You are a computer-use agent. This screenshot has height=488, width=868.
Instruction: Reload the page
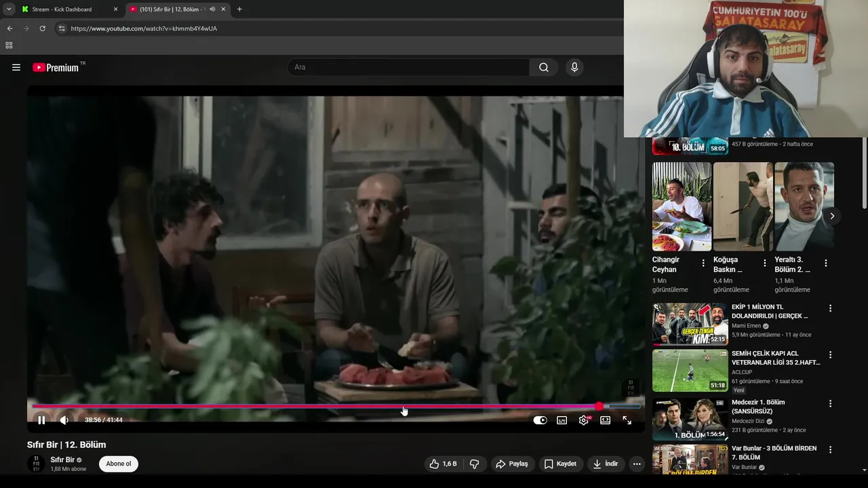[x=42, y=28]
